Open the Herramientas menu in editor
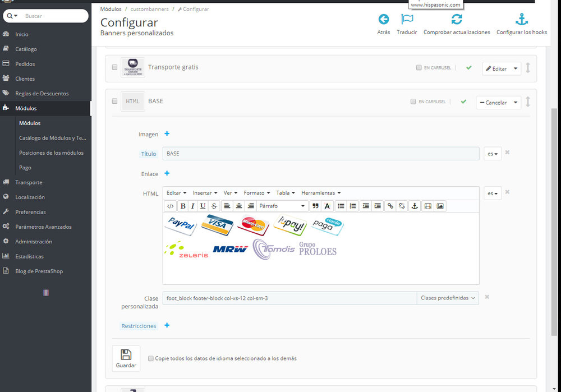The image size is (561, 392). [x=321, y=193]
